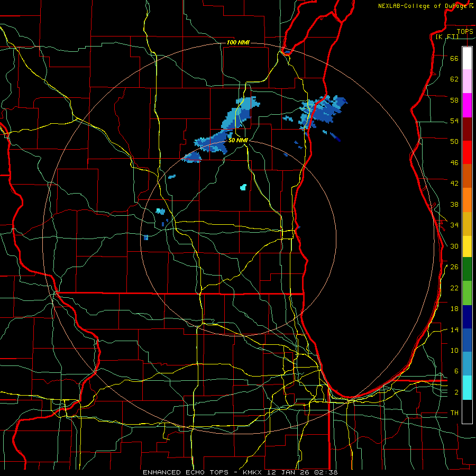Click the 100 NMI range ring label

click(239, 42)
